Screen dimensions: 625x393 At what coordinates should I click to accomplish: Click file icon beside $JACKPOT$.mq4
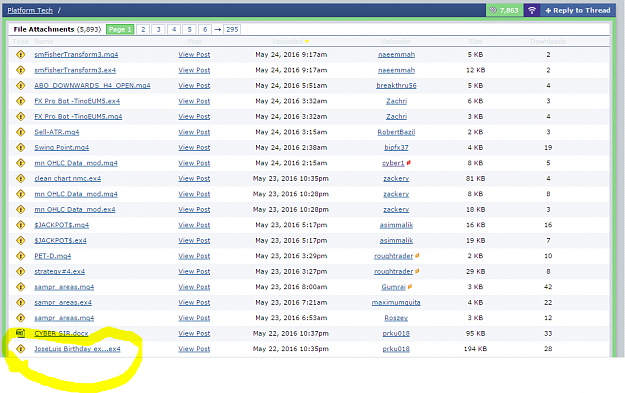tap(21, 225)
